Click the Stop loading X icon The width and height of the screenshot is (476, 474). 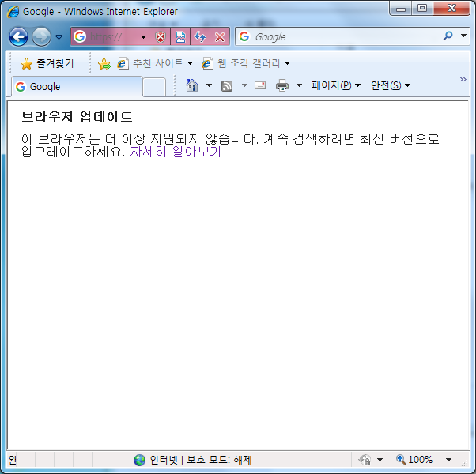pos(221,37)
